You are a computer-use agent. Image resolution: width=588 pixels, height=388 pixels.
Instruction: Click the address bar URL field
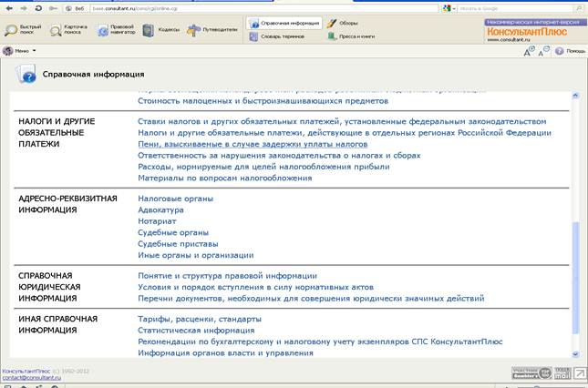click(263, 8)
